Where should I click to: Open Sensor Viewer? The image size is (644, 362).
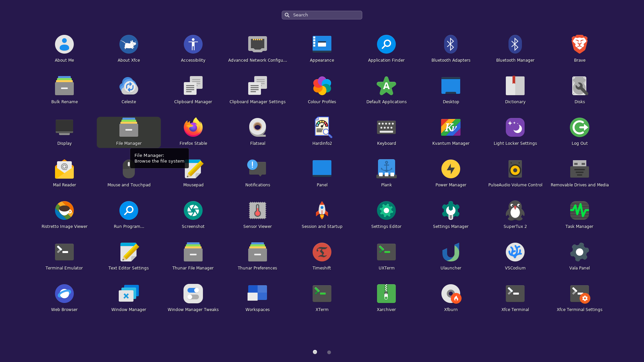pos(258,215)
